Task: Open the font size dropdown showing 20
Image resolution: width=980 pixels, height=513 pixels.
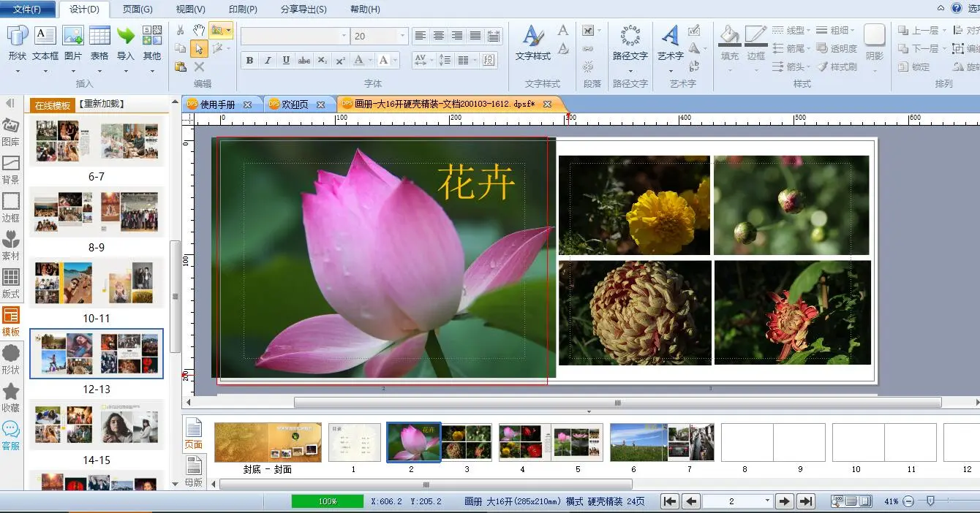Action: click(x=402, y=36)
